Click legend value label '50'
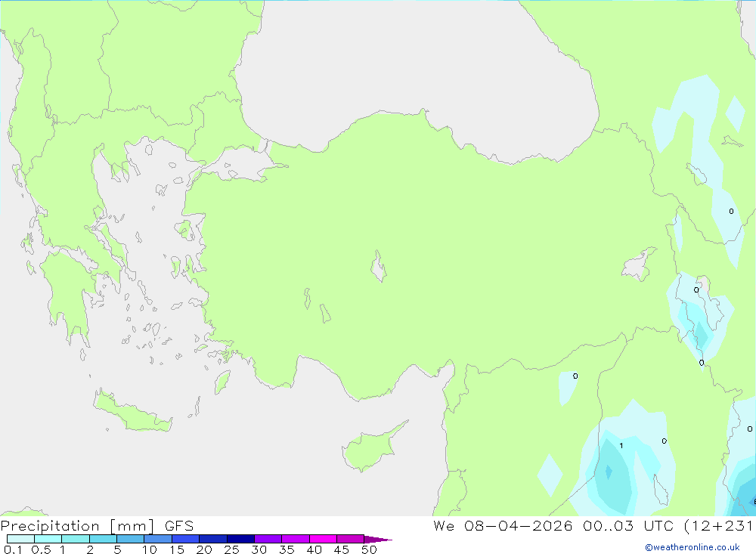756x554 pixels. click(x=369, y=549)
